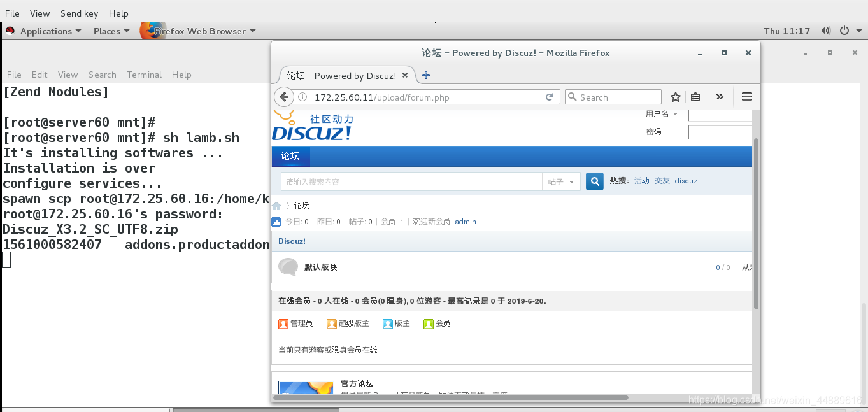Screen dimensions: 868x412
Task: Click the forum search input field
Action: (411, 181)
